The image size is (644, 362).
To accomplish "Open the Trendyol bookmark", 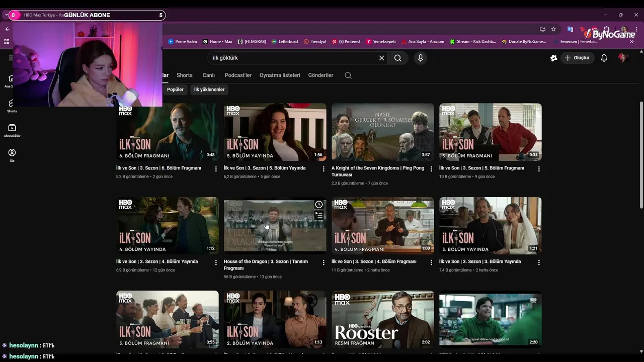I will coord(315,42).
